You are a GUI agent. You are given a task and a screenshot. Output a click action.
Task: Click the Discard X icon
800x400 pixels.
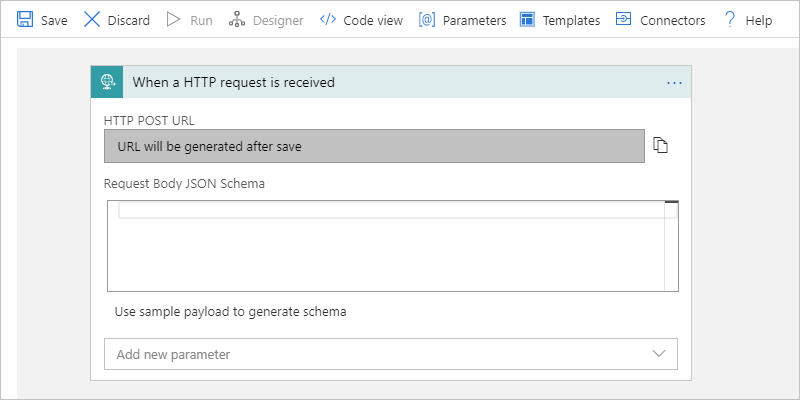coord(92,19)
